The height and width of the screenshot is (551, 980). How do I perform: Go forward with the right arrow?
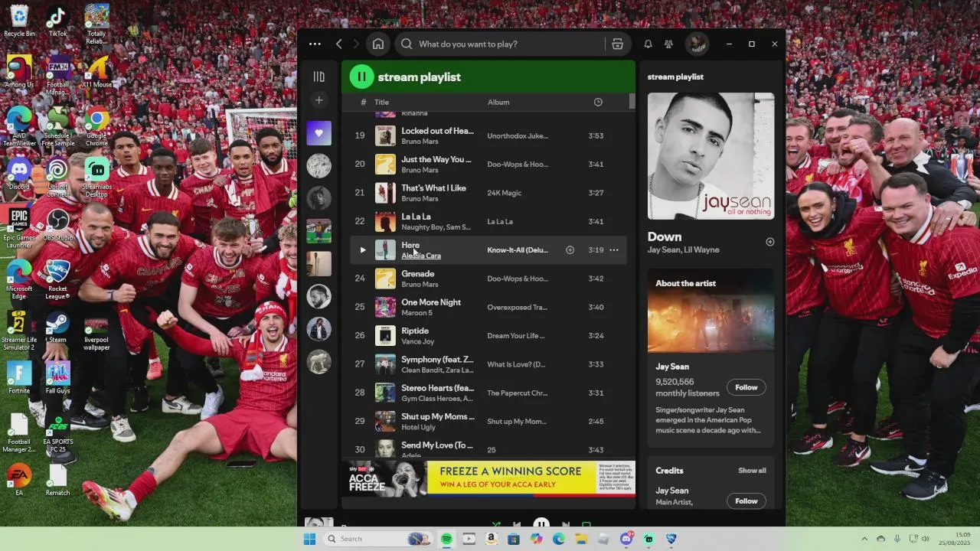tap(356, 44)
